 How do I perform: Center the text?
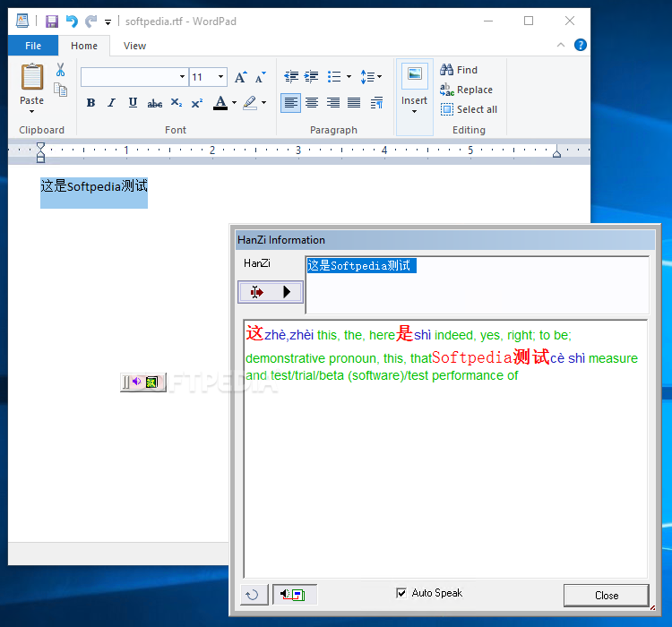[x=312, y=103]
